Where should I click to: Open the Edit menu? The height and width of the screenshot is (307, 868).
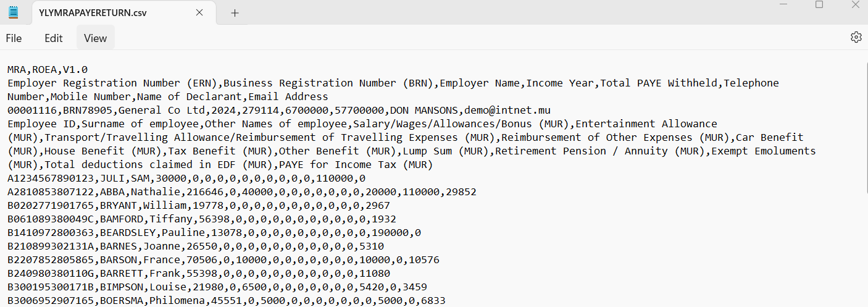[54, 38]
